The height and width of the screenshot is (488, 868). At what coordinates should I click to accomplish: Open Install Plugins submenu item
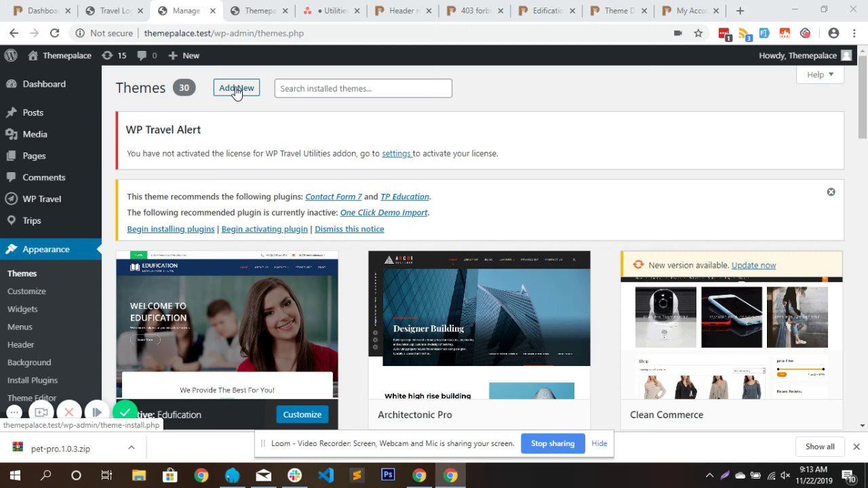point(33,380)
